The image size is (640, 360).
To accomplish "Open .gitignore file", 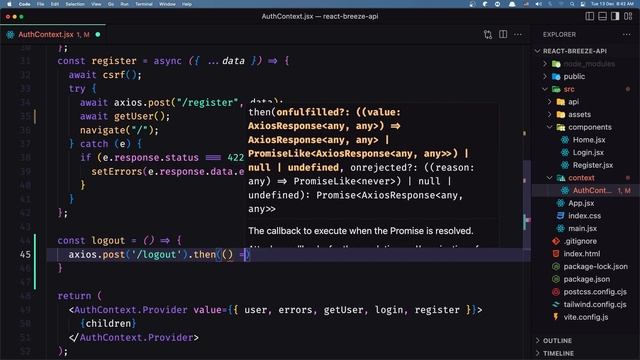I will click(580, 241).
